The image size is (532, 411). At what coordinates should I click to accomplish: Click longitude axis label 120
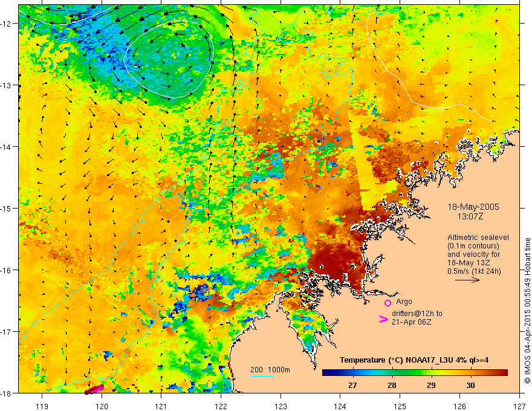point(102,407)
